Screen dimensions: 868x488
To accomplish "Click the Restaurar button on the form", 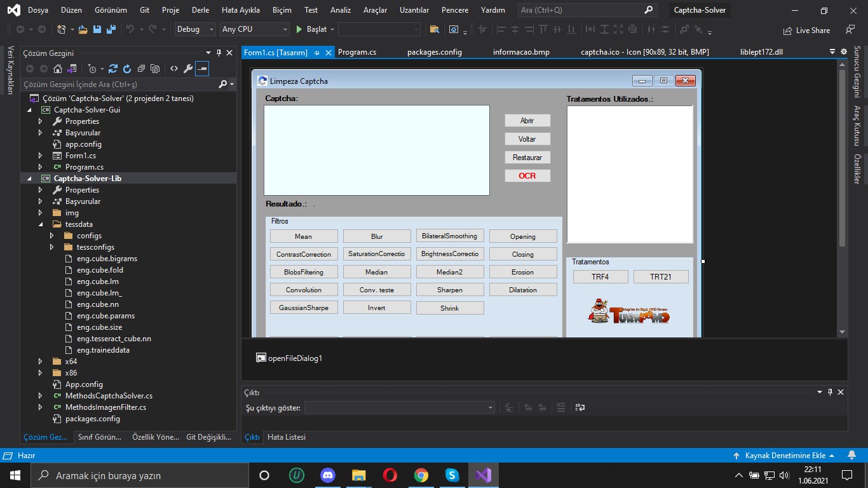I will (527, 158).
